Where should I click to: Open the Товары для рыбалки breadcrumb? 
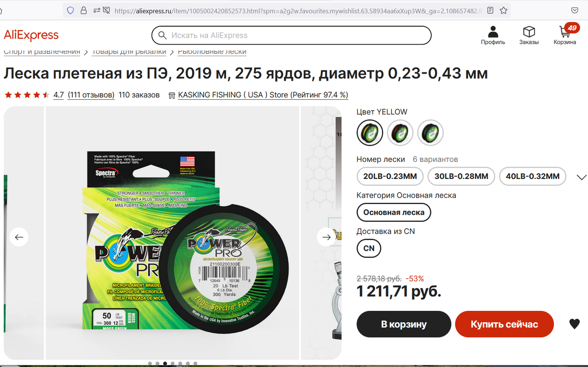pyautogui.click(x=129, y=52)
